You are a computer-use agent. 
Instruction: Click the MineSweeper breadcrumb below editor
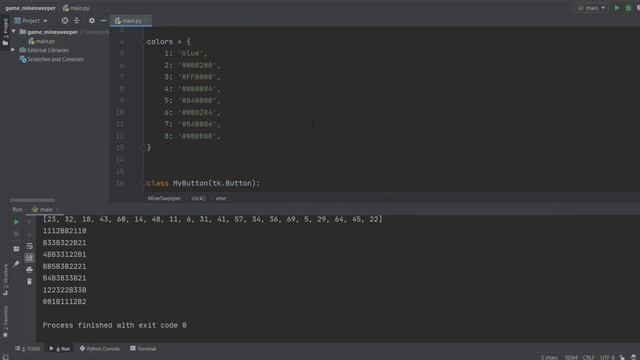(164, 198)
